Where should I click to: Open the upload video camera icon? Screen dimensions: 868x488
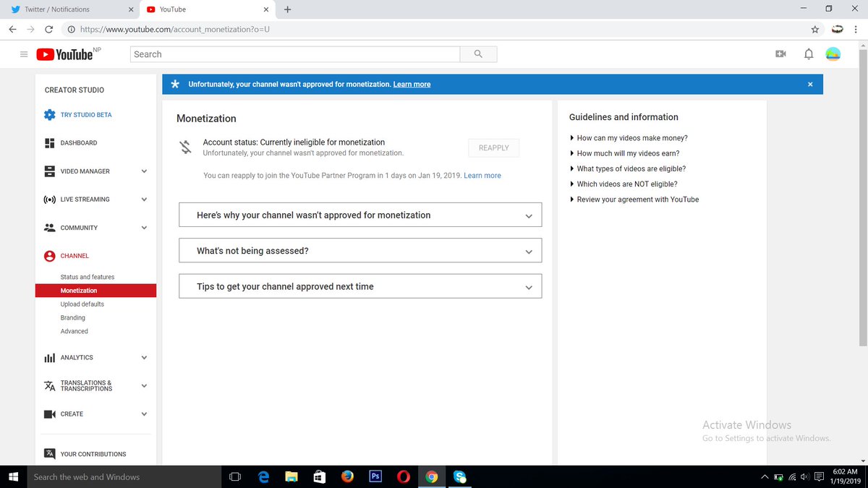point(780,54)
